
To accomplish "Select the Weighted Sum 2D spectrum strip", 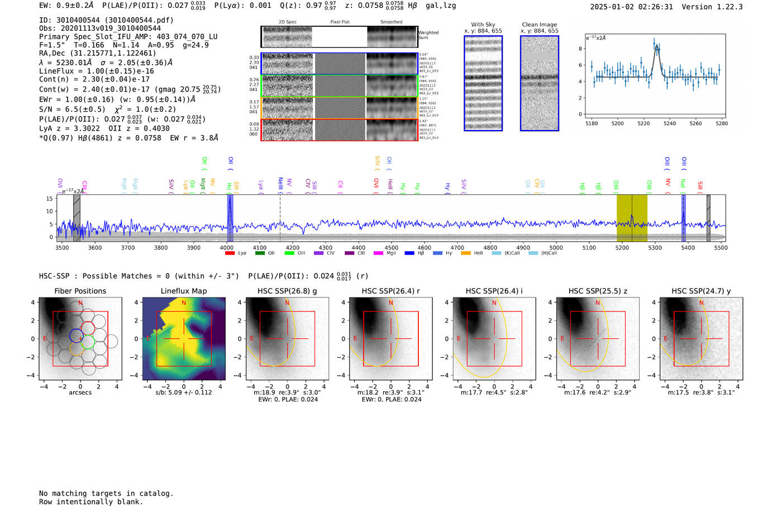I will 340,37.
